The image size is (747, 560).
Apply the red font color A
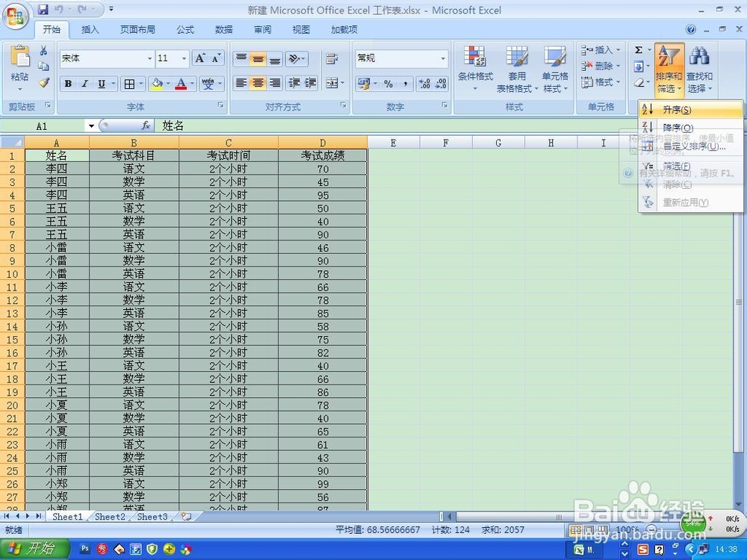pos(181,84)
